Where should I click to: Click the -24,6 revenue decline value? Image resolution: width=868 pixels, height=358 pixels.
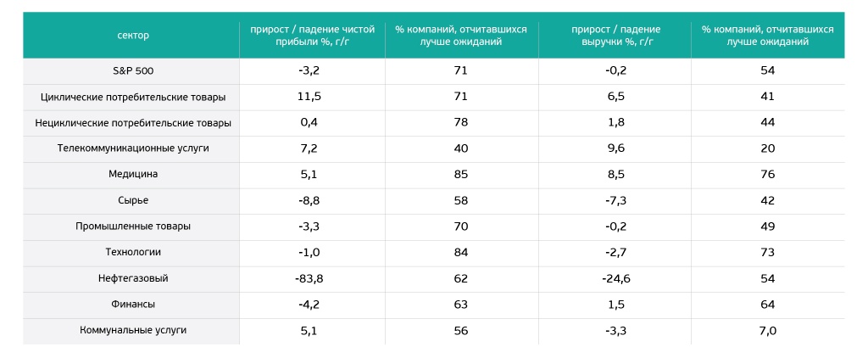coord(615,278)
